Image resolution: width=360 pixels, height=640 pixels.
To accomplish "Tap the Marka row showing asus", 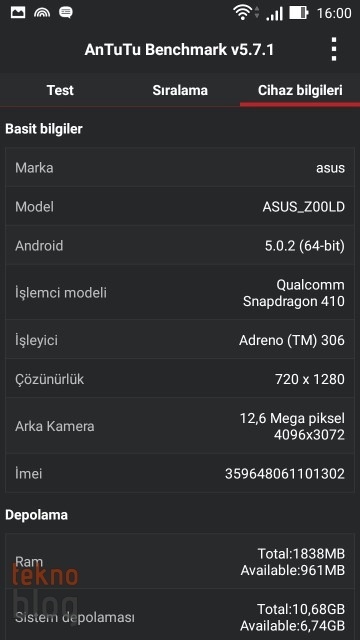I will [180, 167].
